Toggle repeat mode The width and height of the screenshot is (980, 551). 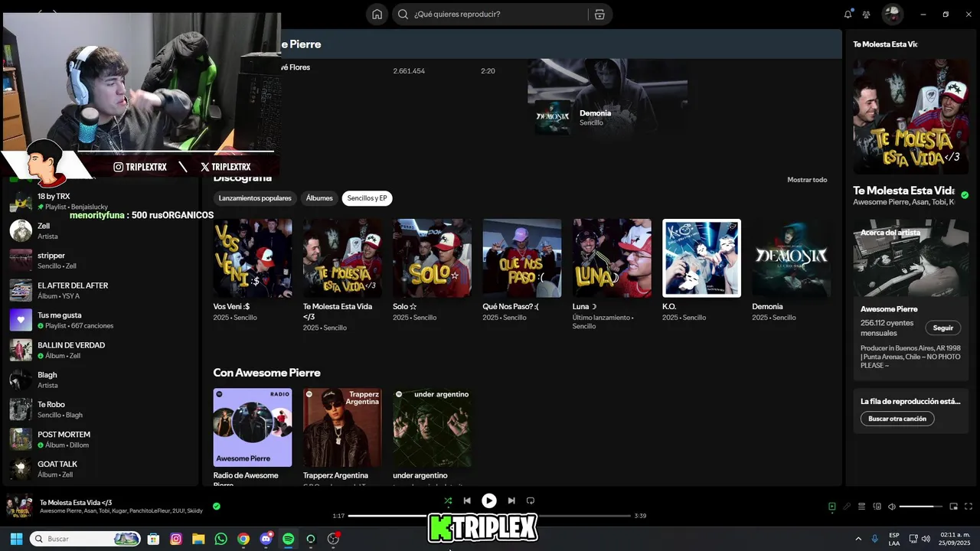(x=531, y=500)
